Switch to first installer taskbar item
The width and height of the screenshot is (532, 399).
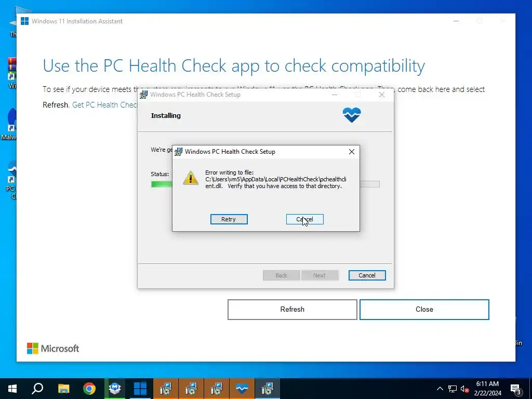tap(166, 389)
